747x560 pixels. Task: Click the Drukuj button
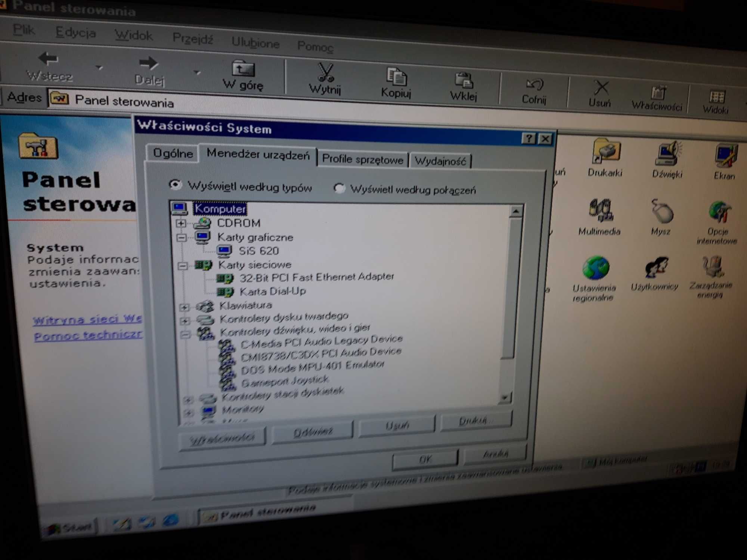[475, 421]
